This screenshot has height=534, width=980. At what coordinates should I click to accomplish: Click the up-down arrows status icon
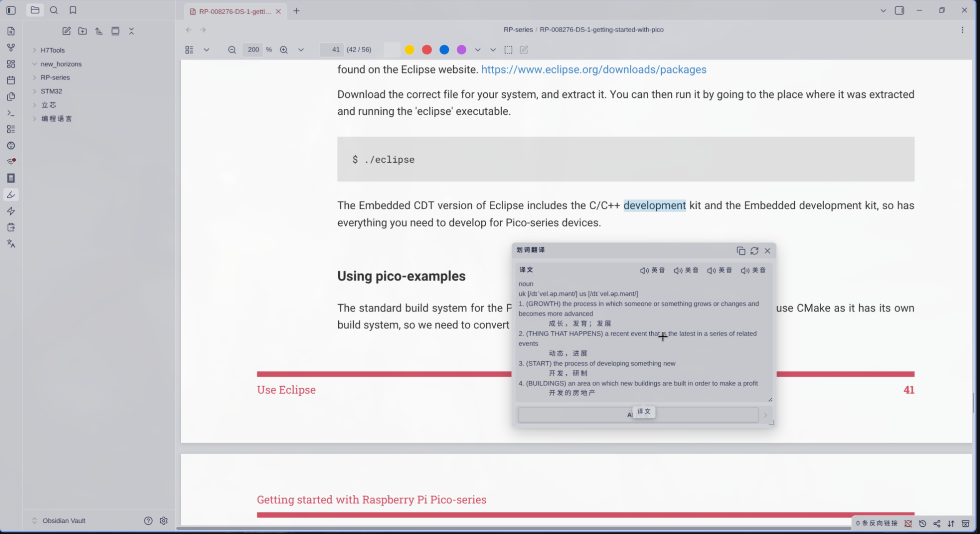951,524
